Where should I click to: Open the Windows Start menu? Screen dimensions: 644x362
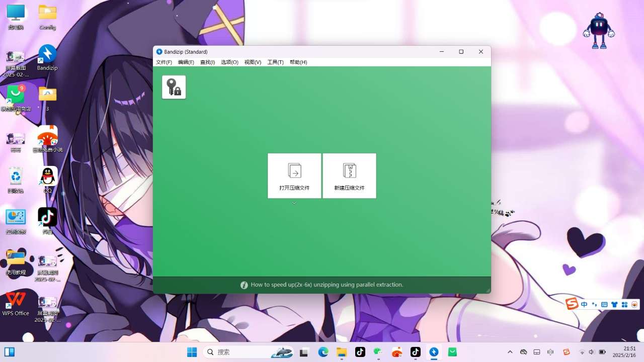click(x=192, y=352)
